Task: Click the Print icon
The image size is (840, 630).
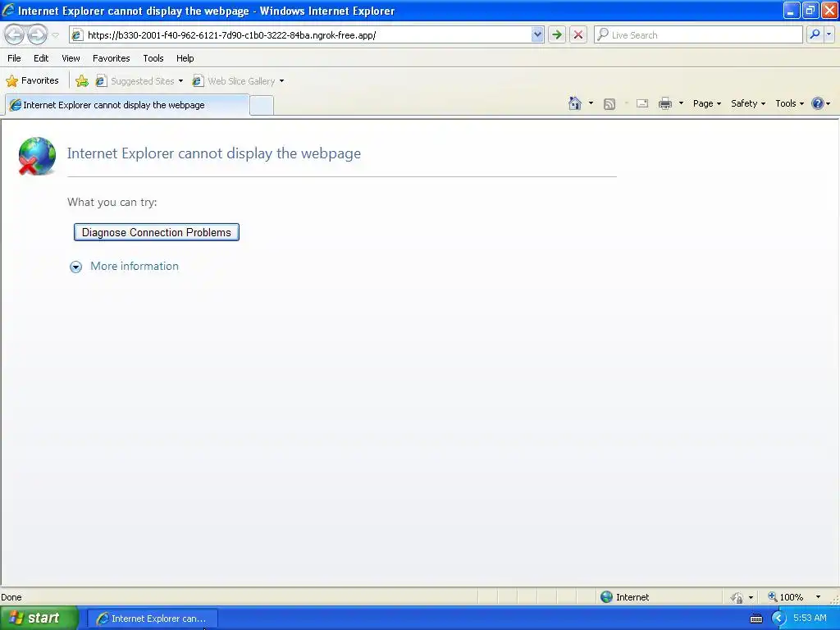Action: point(664,103)
